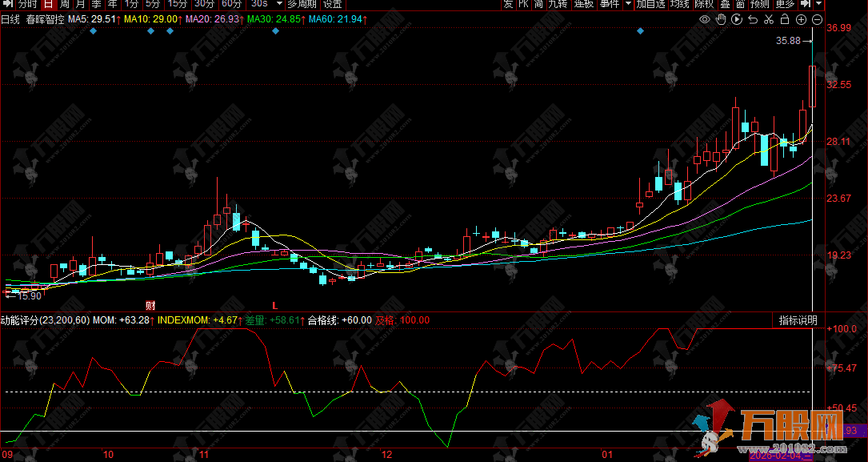Viewport: 868px width, 462px height.
Task: Select the scissors cut tool
Action: tap(768, 19)
